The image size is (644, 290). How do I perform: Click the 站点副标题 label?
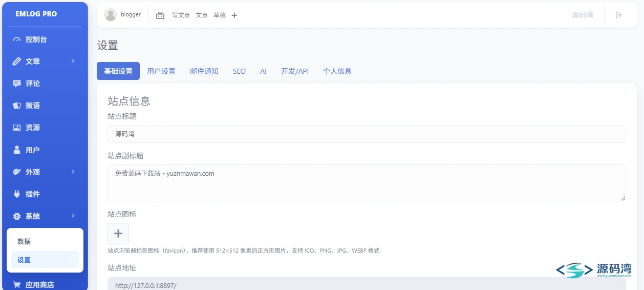(x=125, y=155)
